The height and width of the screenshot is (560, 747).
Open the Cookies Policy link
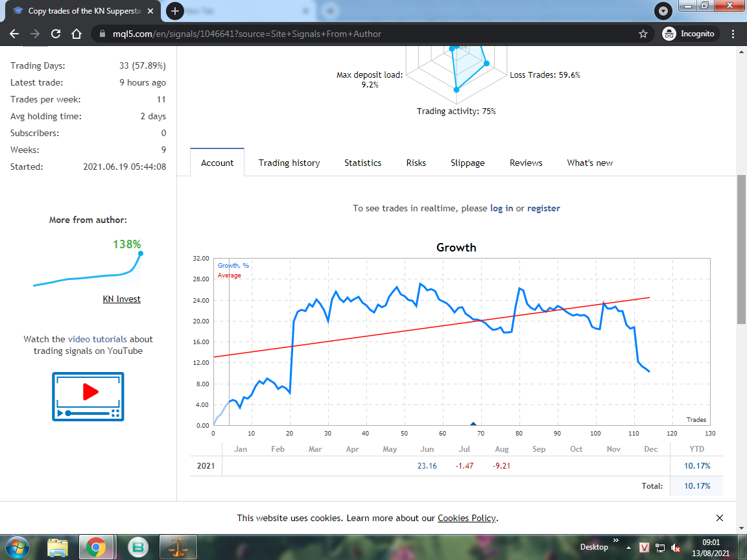click(466, 518)
